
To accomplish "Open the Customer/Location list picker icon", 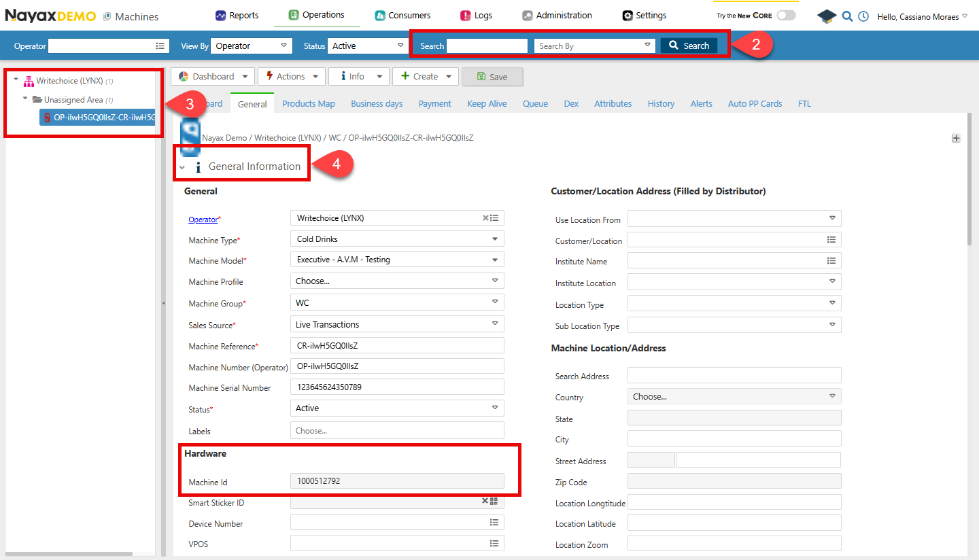I will 831,240.
